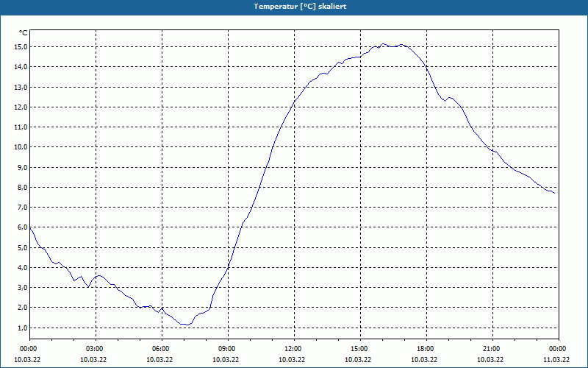
Task: Click the 09:00 time label
Action: [228, 349]
